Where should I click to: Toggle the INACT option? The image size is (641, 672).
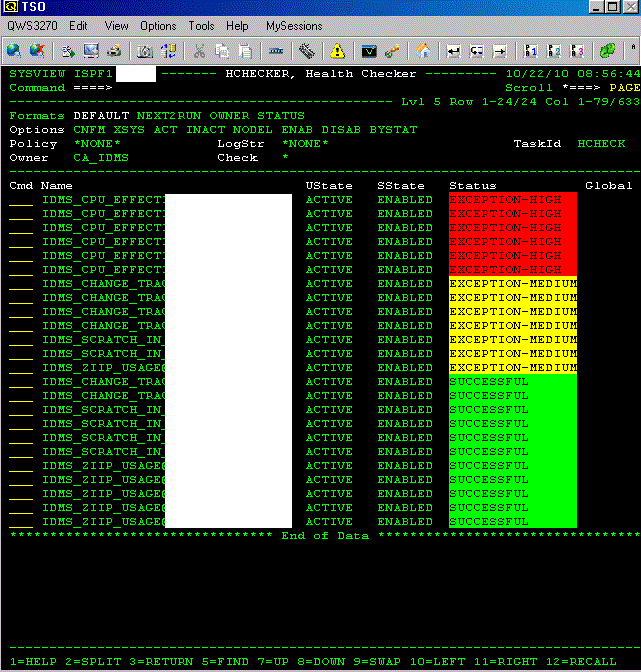[x=205, y=130]
